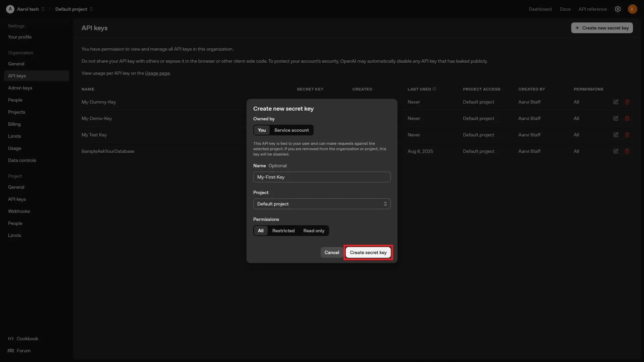644x362 pixels.
Task: Delete the My-Dummy-Key entry
Action: click(627, 102)
